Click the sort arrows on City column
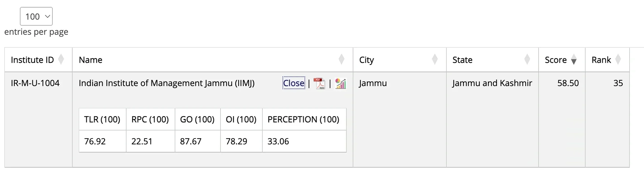This screenshot has height=180, width=644. point(435,60)
